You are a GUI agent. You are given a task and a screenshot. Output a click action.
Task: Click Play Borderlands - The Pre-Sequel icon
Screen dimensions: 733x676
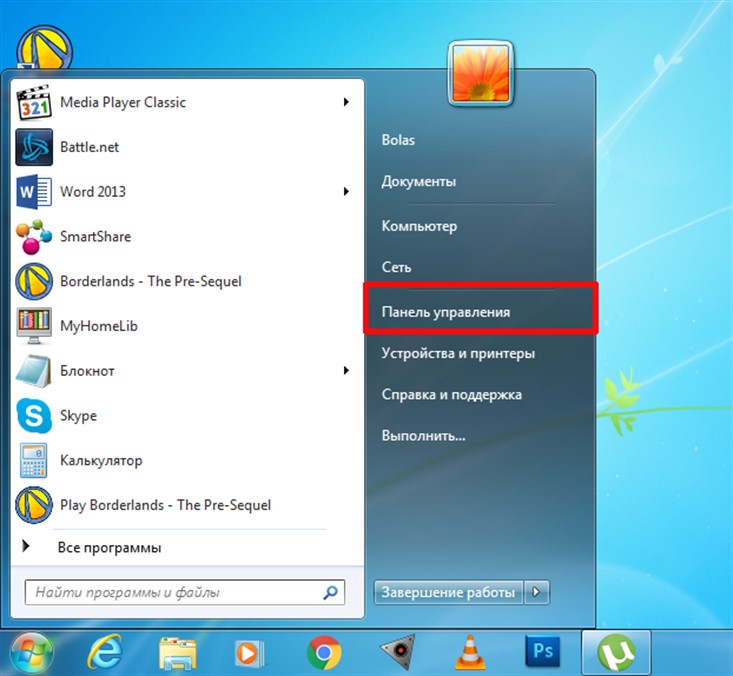(x=34, y=505)
